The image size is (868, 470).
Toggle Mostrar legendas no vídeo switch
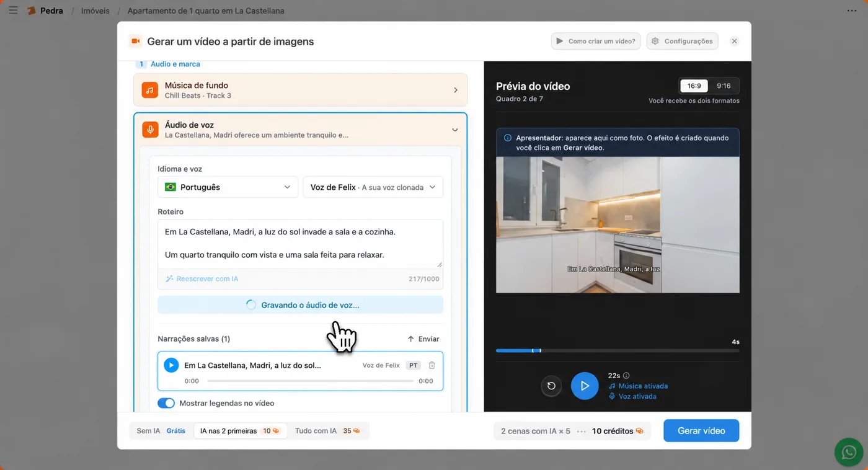(x=166, y=403)
